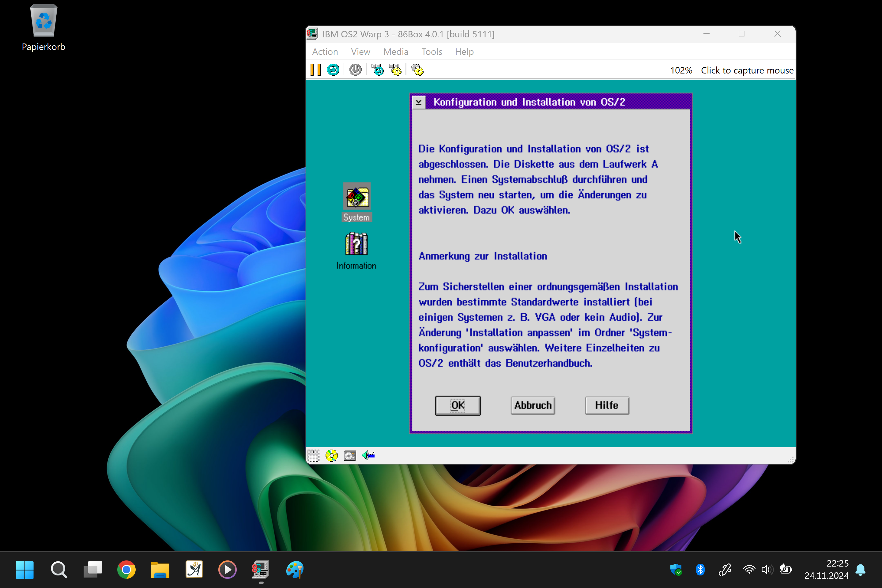Open the notification bell
The width and height of the screenshot is (882, 588).
(x=861, y=570)
